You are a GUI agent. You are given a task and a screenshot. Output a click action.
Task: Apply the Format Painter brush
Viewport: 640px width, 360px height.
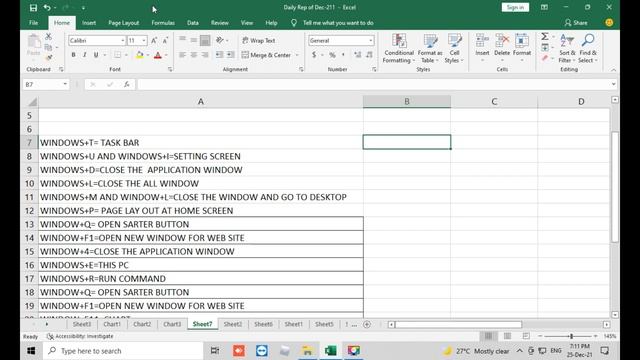click(x=48, y=58)
